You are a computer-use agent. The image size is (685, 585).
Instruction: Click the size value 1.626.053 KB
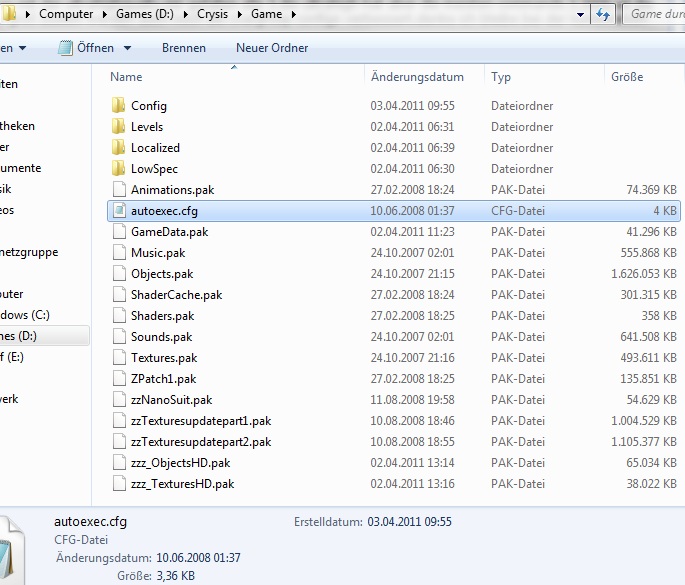point(644,273)
